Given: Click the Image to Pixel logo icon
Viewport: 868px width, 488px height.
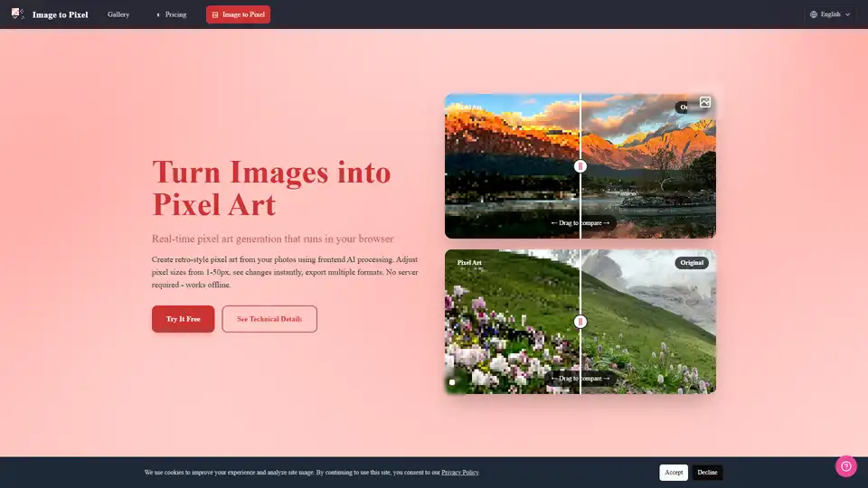Looking at the screenshot, I should 18,14.
